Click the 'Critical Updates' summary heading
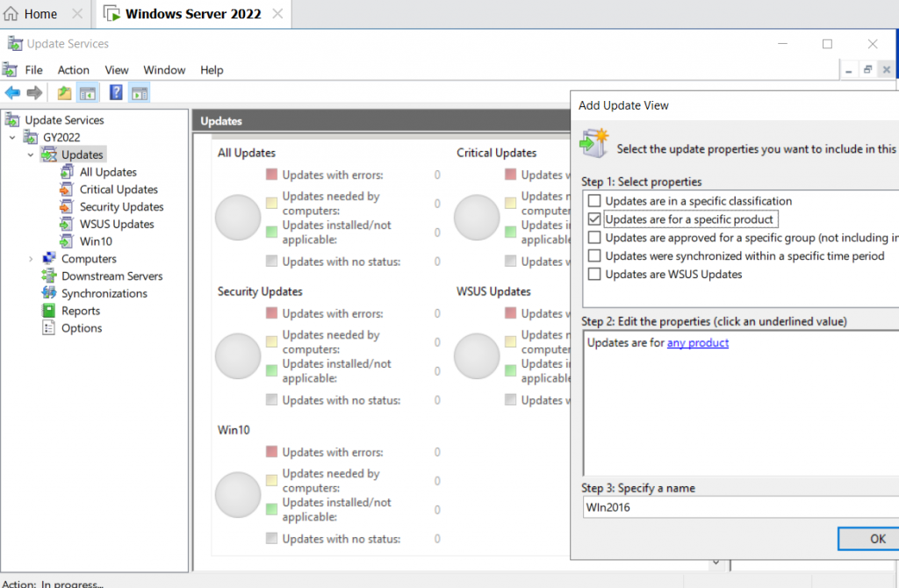899x588 pixels. [x=497, y=153]
